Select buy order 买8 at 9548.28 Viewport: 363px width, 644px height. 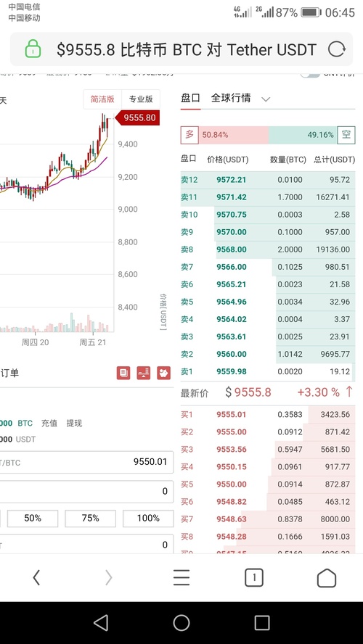pos(268,537)
